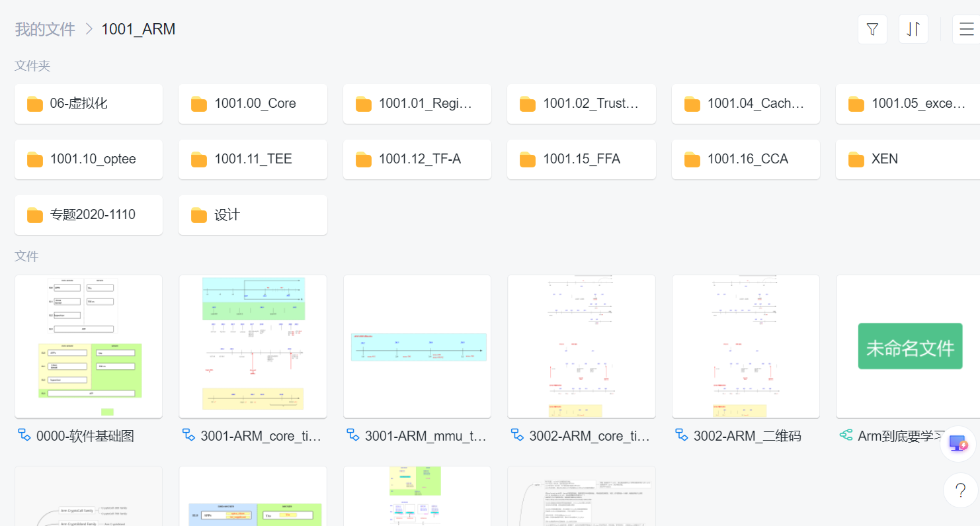Click folder icon of 1001.12_TF-A
The width and height of the screenshot is (980, 526).
point(364,159)
